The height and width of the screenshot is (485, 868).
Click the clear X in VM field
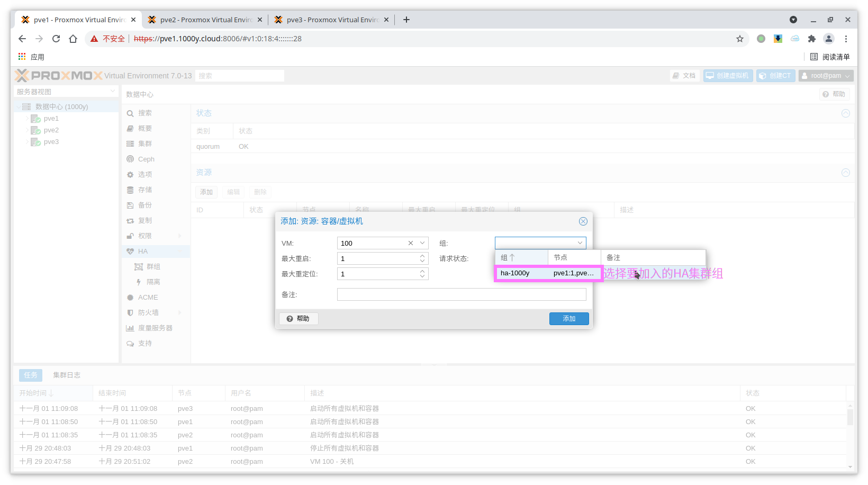point(411,243)
